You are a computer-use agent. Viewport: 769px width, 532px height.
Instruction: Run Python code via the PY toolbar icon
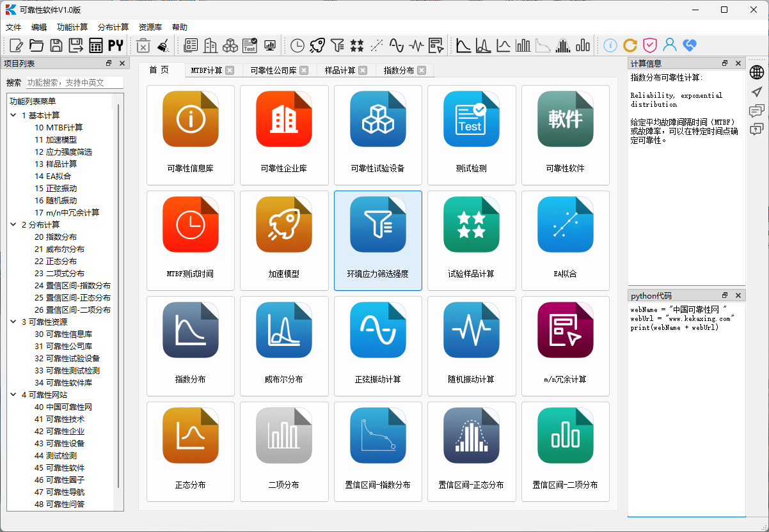(x=116, y=45)
